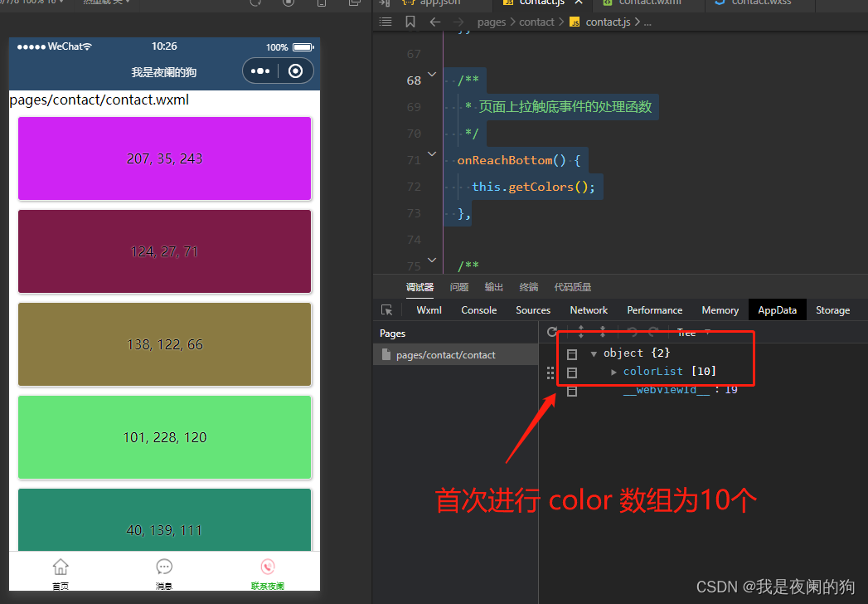Screen dimensions: 868x604
Task: Click the bookmark icon in editor toolbar
Action: click(410, 22)
